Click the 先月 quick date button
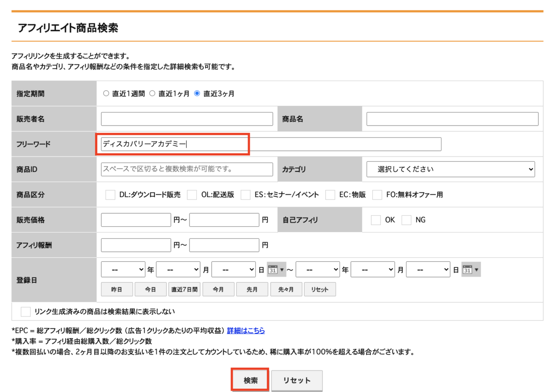The width and height of the screenshot is (547, 392). (x=252, y=289)
